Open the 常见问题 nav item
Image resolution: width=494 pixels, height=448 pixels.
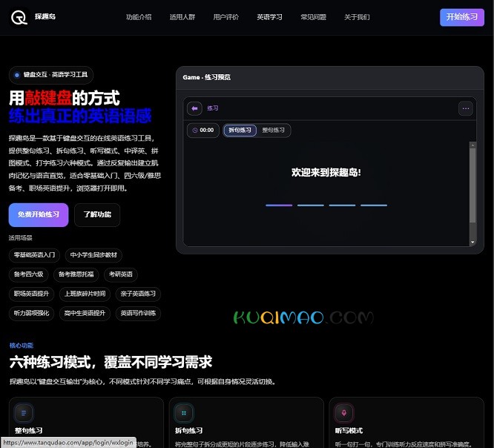coord(313,17)
